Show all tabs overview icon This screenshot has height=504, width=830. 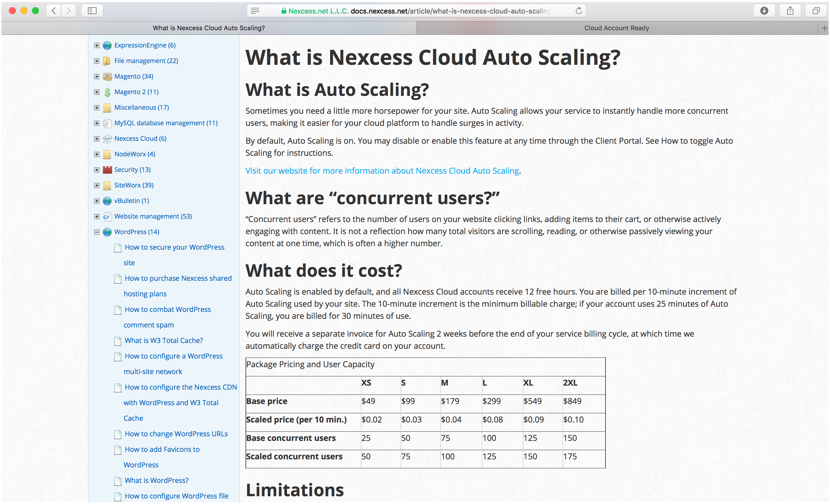pyautogui.click(x=816, y=11)
